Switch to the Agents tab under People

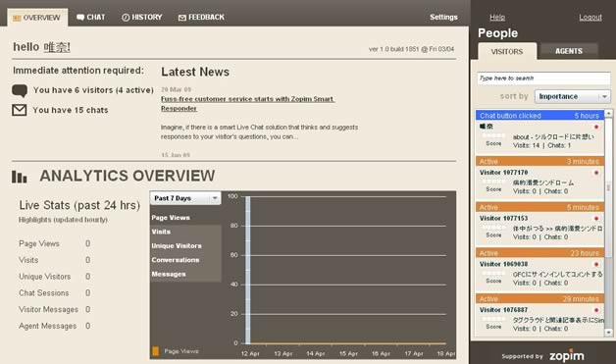[x=569, y=51]
